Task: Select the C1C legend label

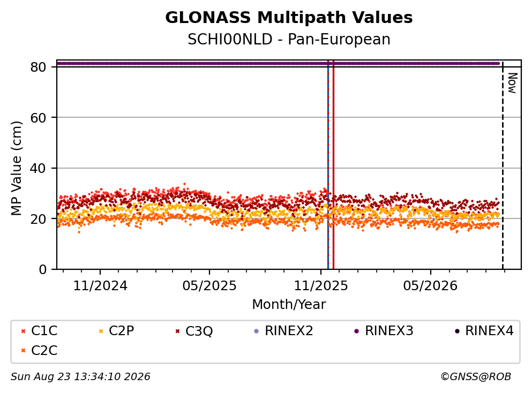Action: (44, 330)
